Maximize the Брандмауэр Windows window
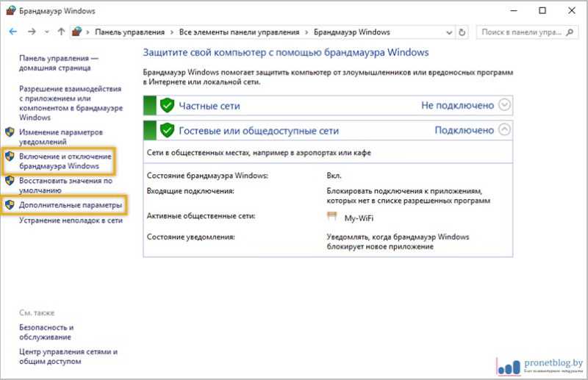Viewport: 588px width, 380px height. [542, 10]
